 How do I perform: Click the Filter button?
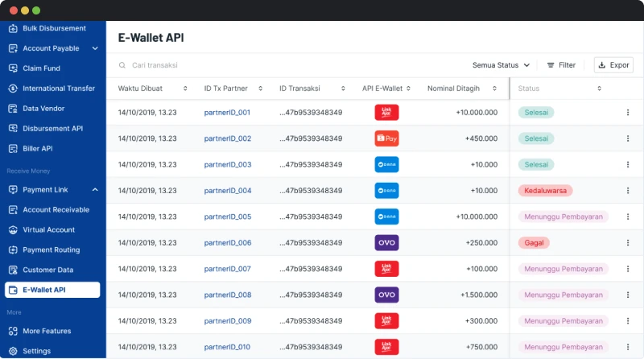pyautogui.click(x=561, y=65)
